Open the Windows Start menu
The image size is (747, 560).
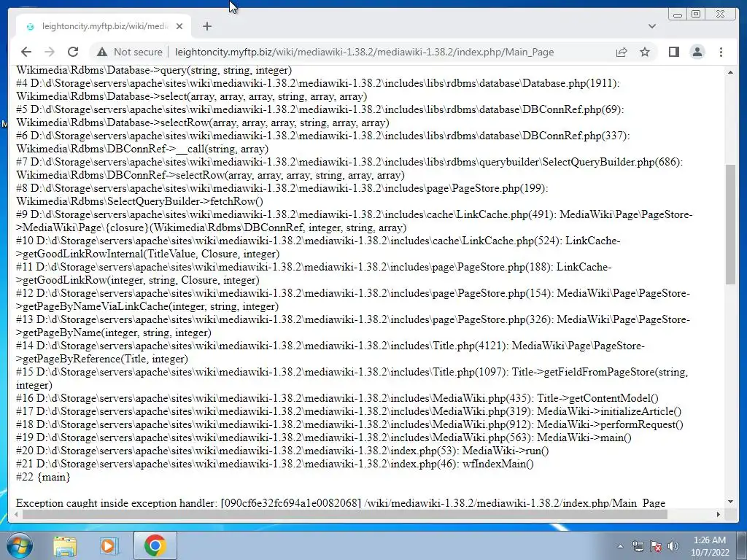point(20,545)
